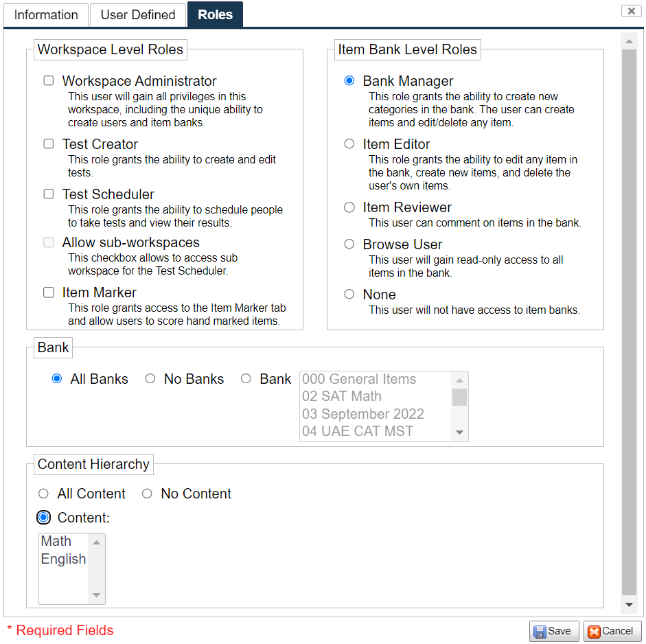Choose the Item Editor role
Viewport: 646px width, 644px height.
click(349, 143)
